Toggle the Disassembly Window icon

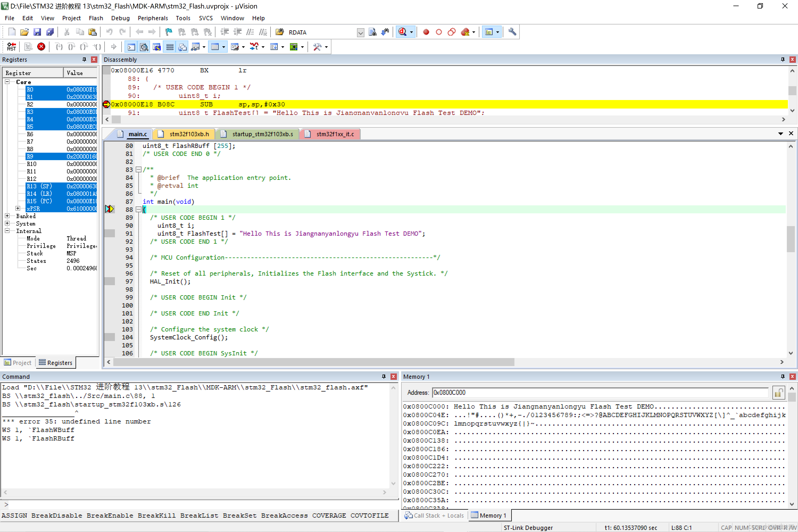144,47
